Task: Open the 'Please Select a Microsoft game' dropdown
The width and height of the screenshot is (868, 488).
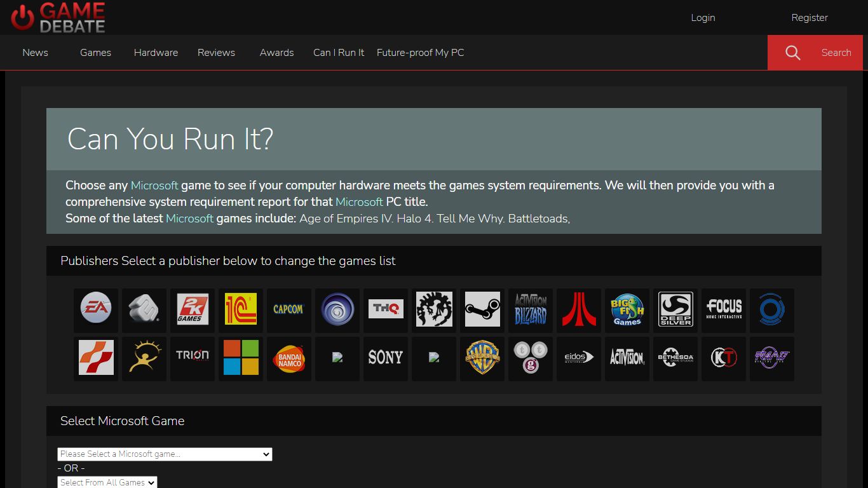Action: 165,454
